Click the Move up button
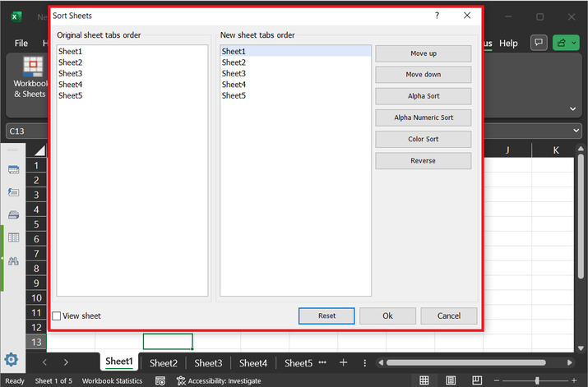Image resolution: width=588 pixels, height=387 pixels. coord(424,53)
